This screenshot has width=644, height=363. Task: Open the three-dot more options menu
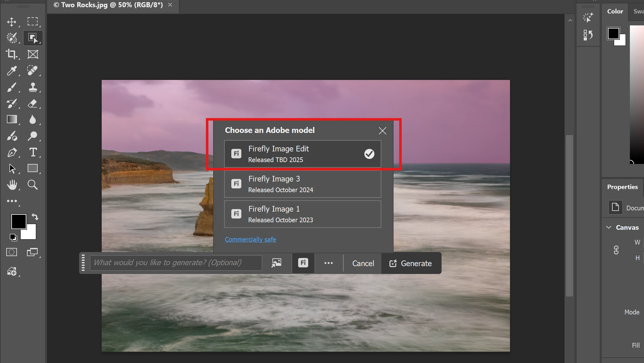tap(328, 263)
